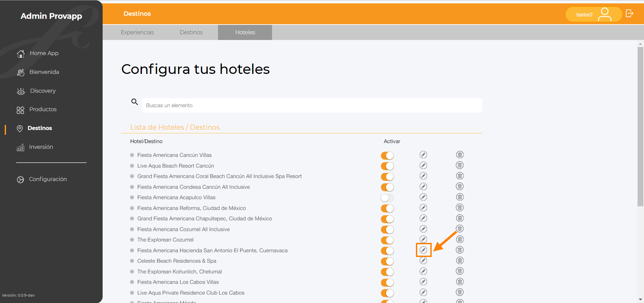The width and height of the screenshot is (644, 303).
Task: Toggle Grand Fiesta Americana Chapultepec switch
Action: (387, 219)
